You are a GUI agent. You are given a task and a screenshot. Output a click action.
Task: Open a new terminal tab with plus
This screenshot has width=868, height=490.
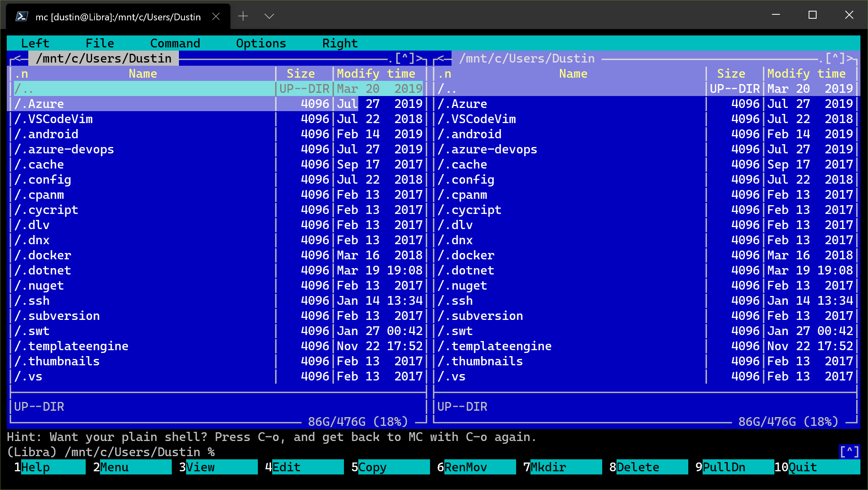pyautogui.click(x=243, y=16)
